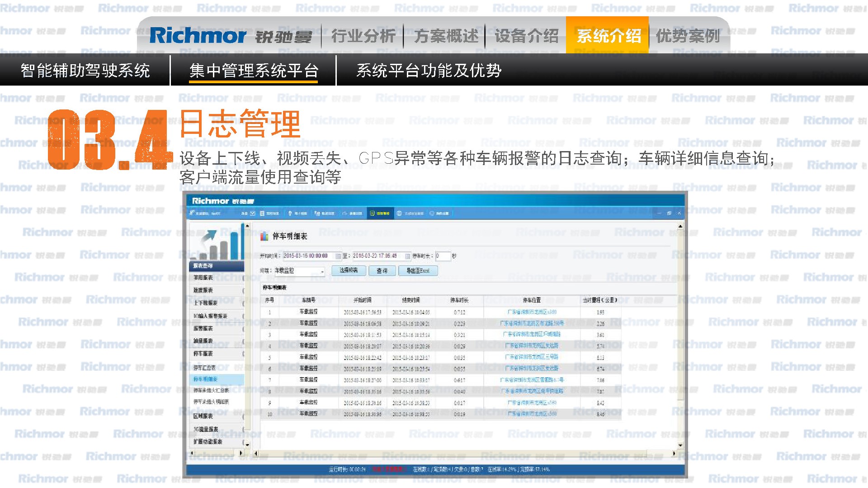
Task: Click the 查询 button
Action: [x=382, y=270]
